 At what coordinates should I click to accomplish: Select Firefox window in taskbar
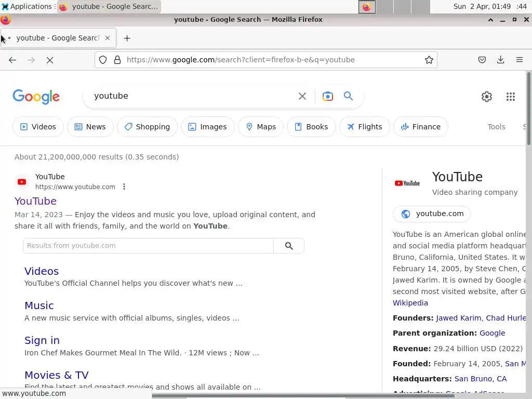click(109, 6)
